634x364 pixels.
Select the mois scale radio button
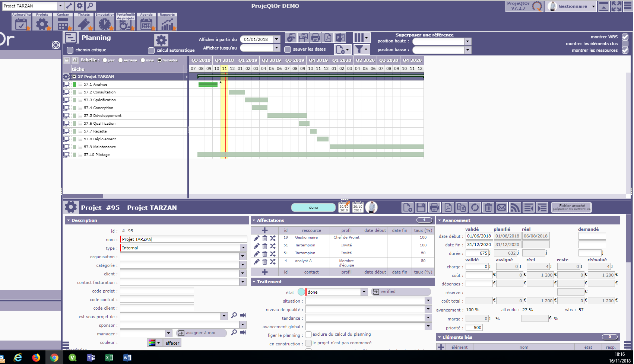(143, 60)
